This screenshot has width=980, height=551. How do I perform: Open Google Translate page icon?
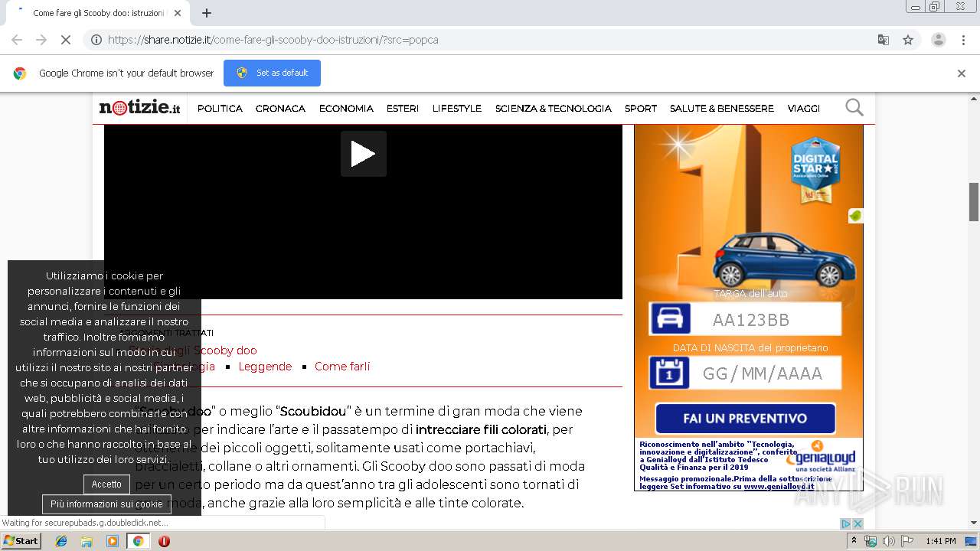coord(884,40)
